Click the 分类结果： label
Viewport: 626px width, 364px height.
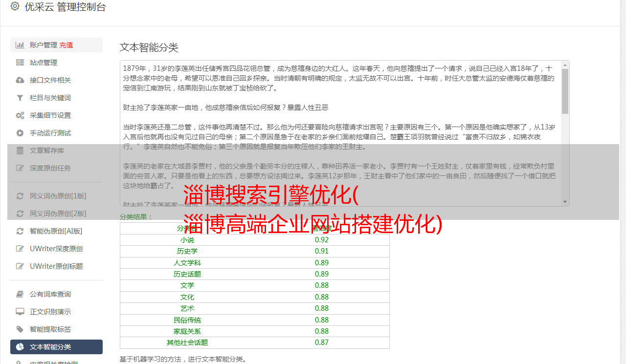(136, 217)
